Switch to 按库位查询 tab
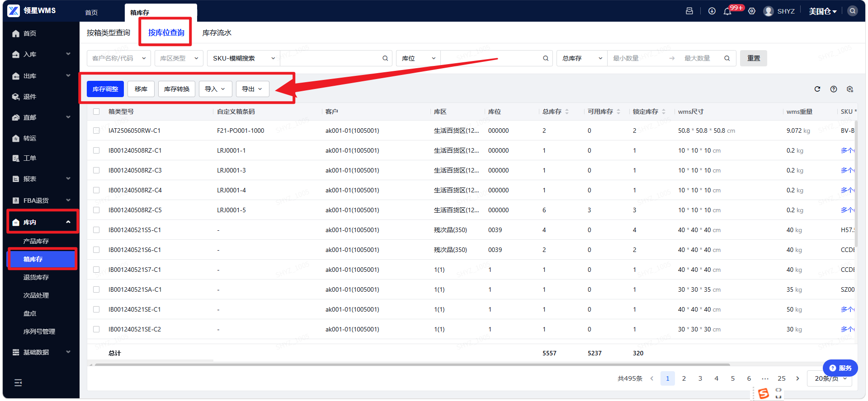Screen dimensions: 868x401 coord(166,33)
